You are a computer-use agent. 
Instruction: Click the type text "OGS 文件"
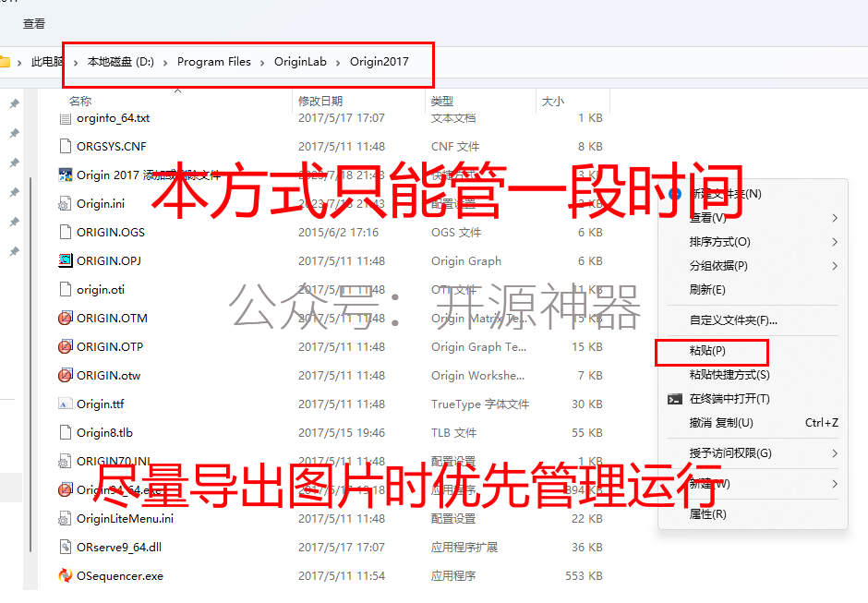(456, 232)
